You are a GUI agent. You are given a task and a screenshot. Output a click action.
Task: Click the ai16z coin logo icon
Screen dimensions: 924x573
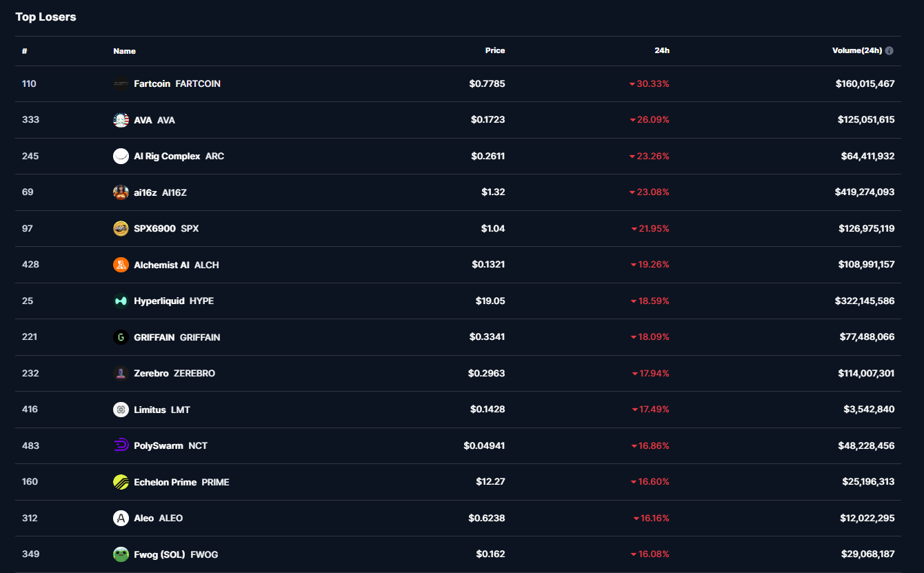121,192
